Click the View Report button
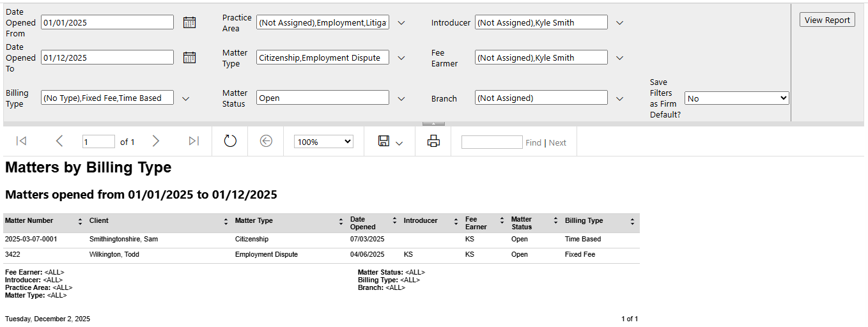This screenshot has height=327, width=868. [x=826, y=20]
